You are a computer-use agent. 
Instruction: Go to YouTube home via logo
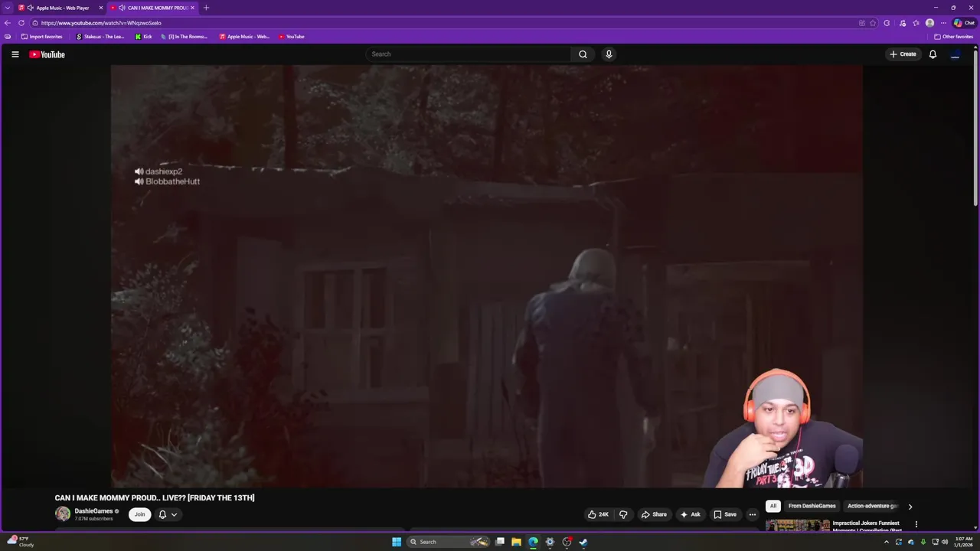tap(47, 54)
